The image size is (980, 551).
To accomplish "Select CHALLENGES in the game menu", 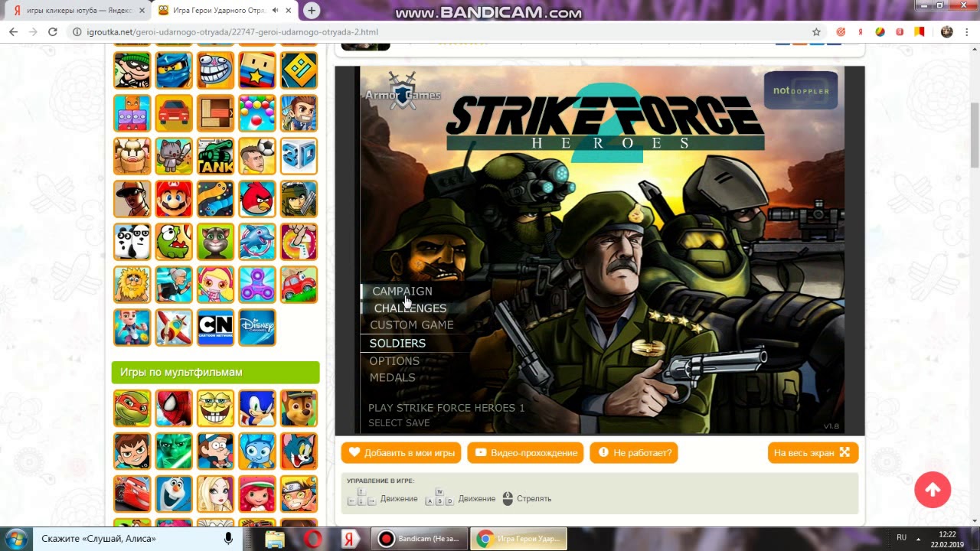I will [x=410, y=308].
